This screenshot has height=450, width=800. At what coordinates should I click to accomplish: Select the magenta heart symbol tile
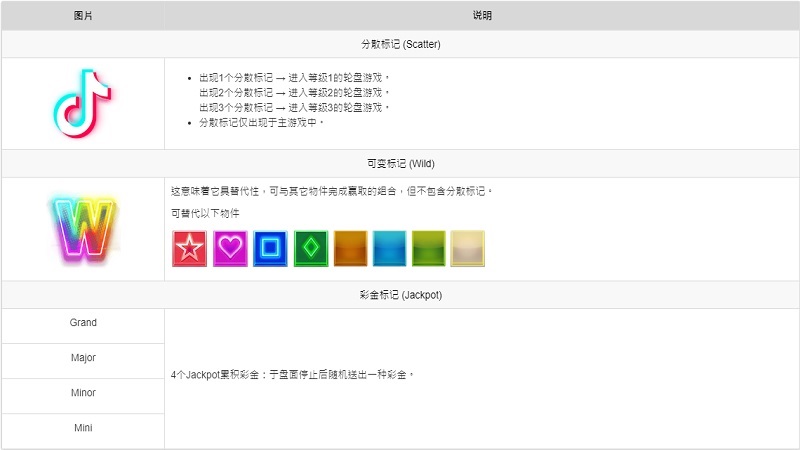(x=230, y=248)
